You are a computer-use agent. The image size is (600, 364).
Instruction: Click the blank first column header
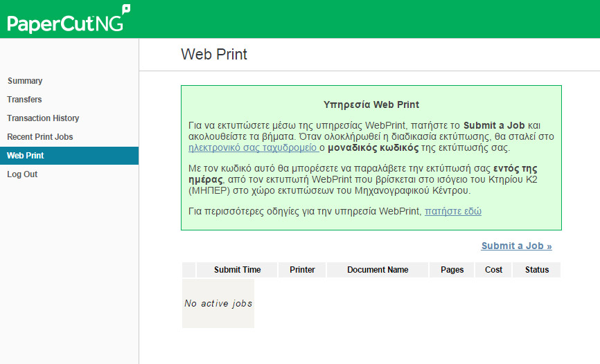click(189, 270)
